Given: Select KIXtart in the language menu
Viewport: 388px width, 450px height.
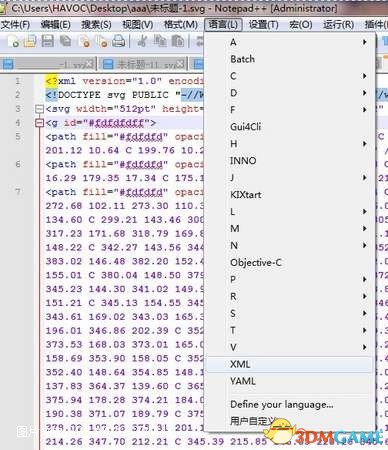Looking at the screenshot, I should coord(289,195).
